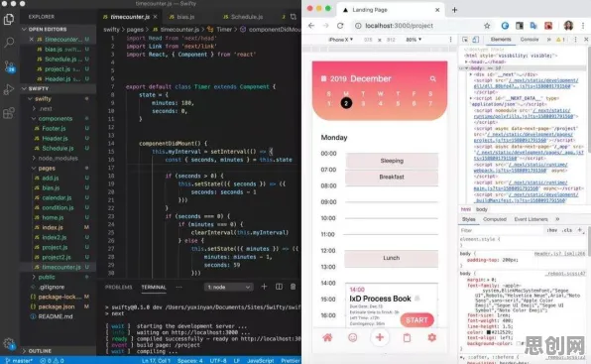Tap the smiley face icon in app footer
The image size is (591, 364).
[x=353, y=337]
